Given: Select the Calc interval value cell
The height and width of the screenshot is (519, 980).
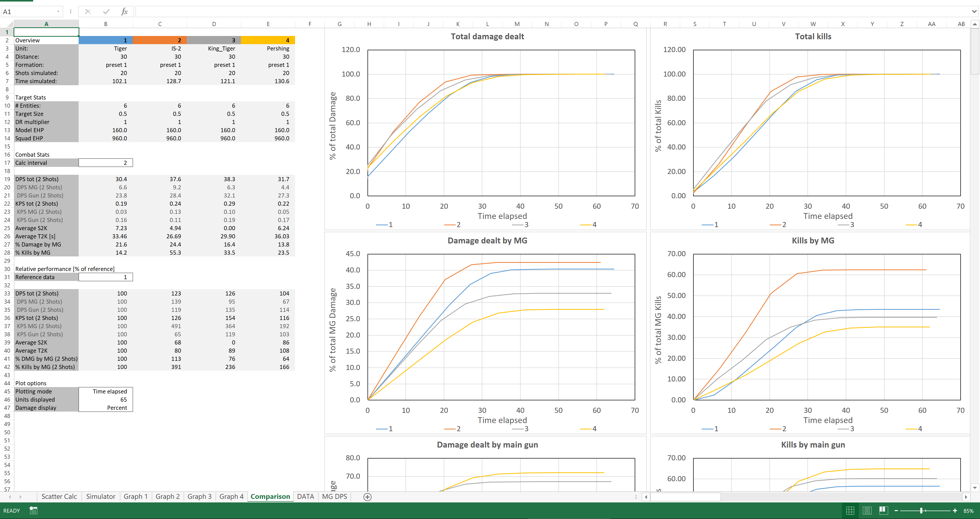Looking at the screenshot, I should tap(106, 163).
